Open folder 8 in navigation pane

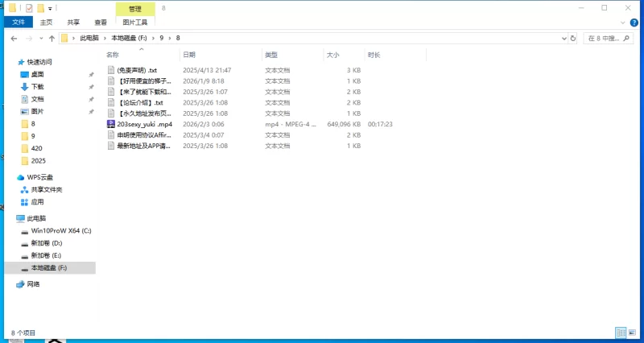click(x=33, y=124)
